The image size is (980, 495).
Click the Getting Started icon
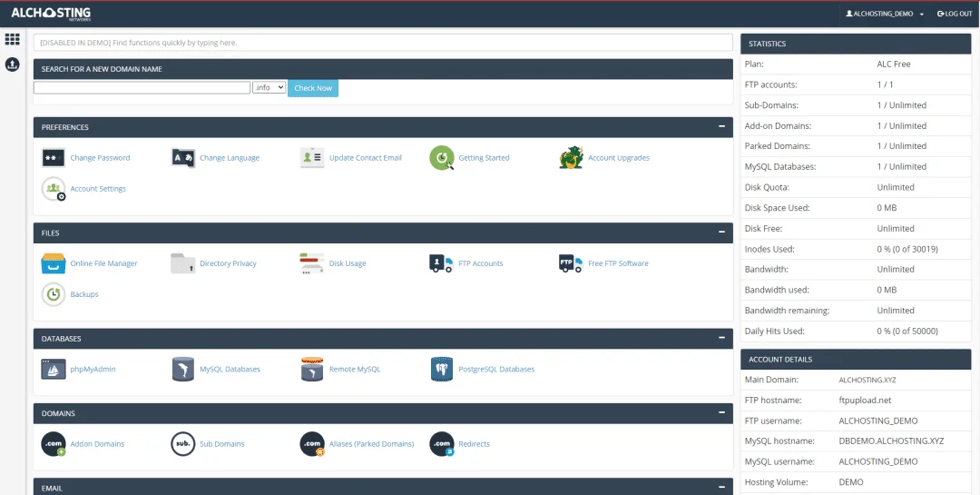click(x=442, y=158)
